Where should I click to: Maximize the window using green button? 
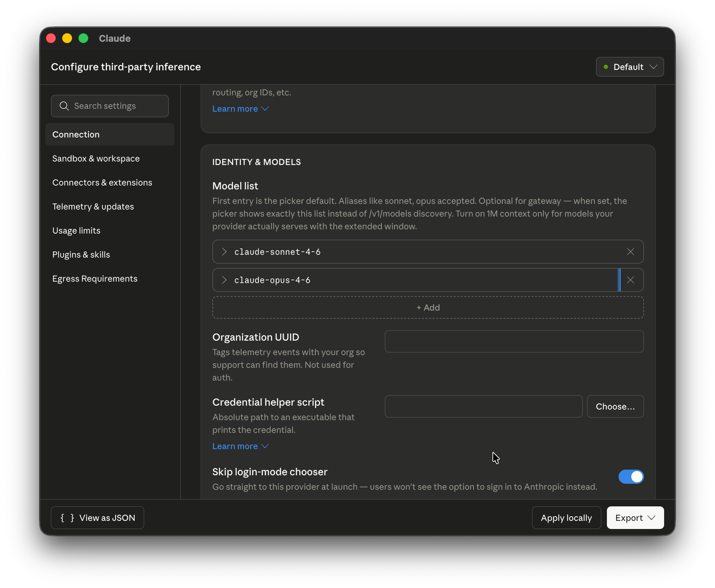(83, 38)
